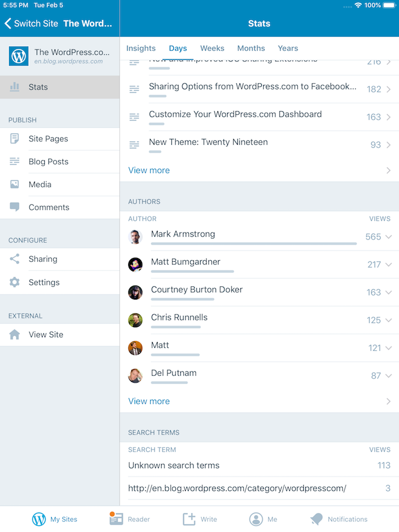Click Mark Armstrong's avatar
Viewport: 399px width, 532px height.
135,237
